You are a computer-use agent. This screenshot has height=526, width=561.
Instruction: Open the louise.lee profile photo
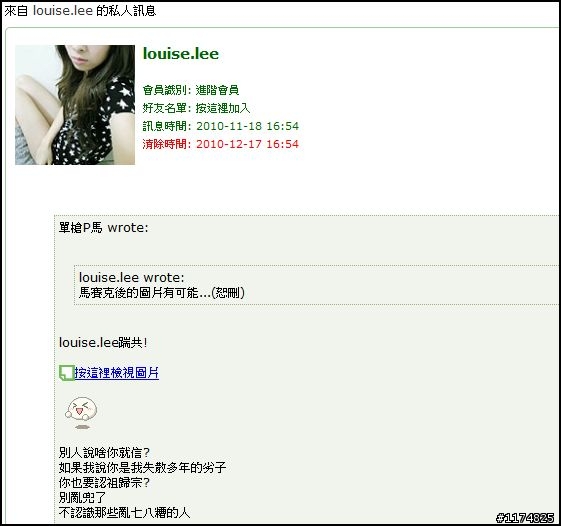75,105
